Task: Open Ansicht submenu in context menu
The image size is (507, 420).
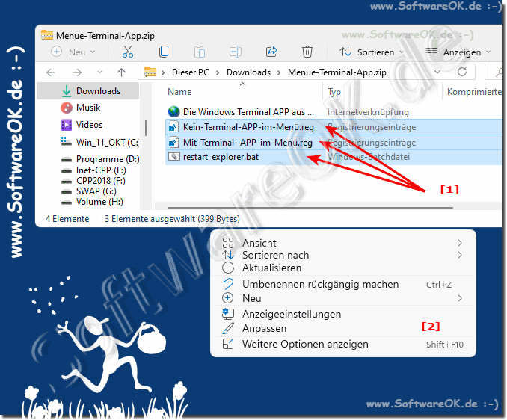Action: [342, 243]
